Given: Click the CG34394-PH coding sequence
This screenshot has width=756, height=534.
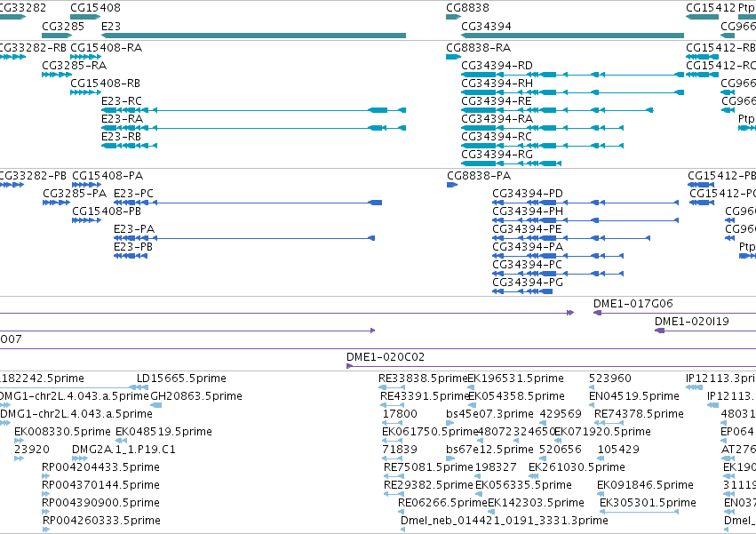Looking at the screenshot, I should [x=585, y=220].
